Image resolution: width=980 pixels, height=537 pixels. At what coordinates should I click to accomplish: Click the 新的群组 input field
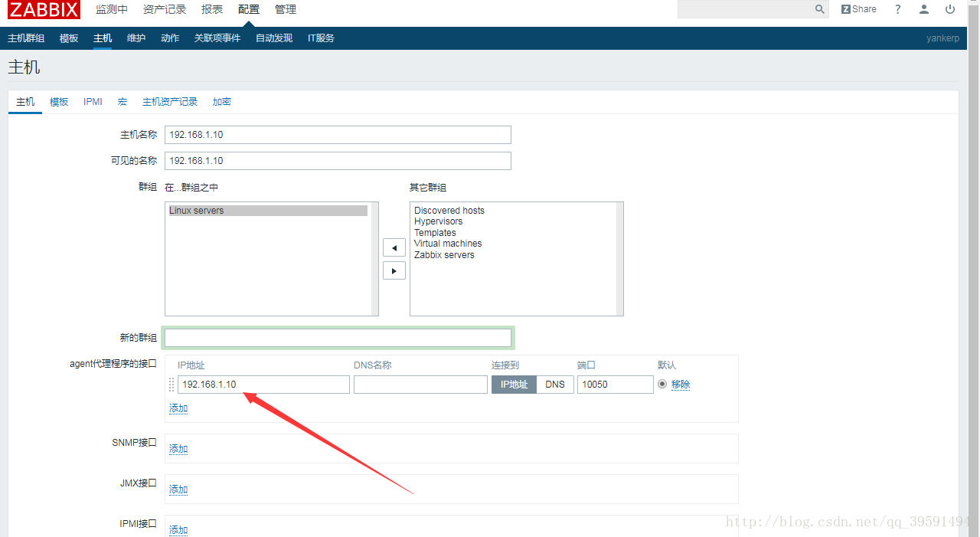coord(338,338)
